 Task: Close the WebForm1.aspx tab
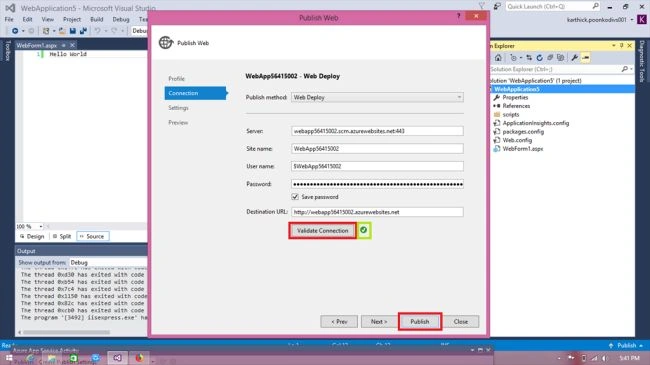tap(72, 45)
